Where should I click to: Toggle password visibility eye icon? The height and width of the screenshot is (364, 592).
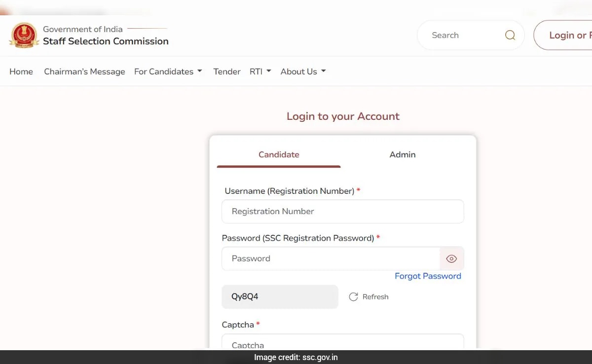(451, 259)
